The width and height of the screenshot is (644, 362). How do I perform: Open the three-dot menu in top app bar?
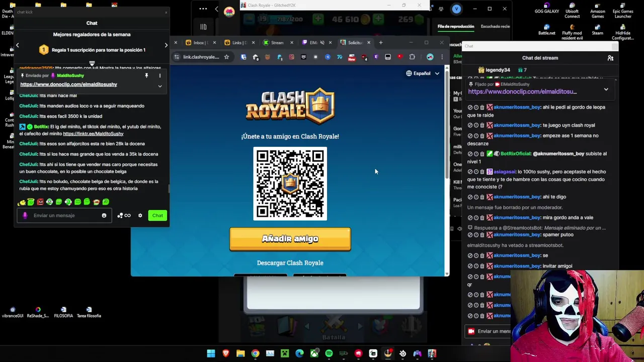coord(203,9)
